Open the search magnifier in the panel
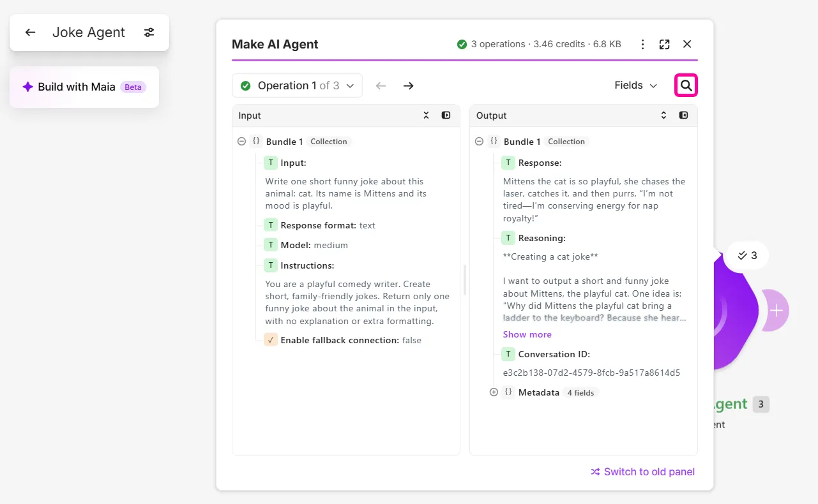Image resolution: width=818 pixels, height=504 pixels. coord(686,85)
